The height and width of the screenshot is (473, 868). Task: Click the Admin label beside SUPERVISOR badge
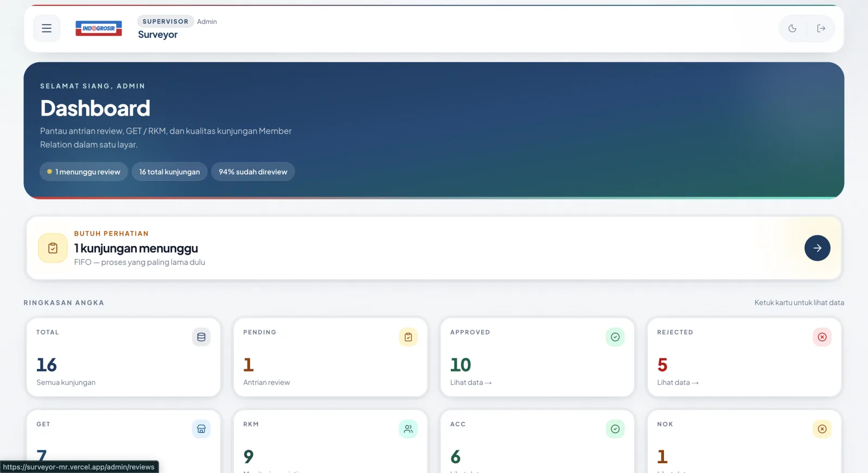tap(207, 22)
